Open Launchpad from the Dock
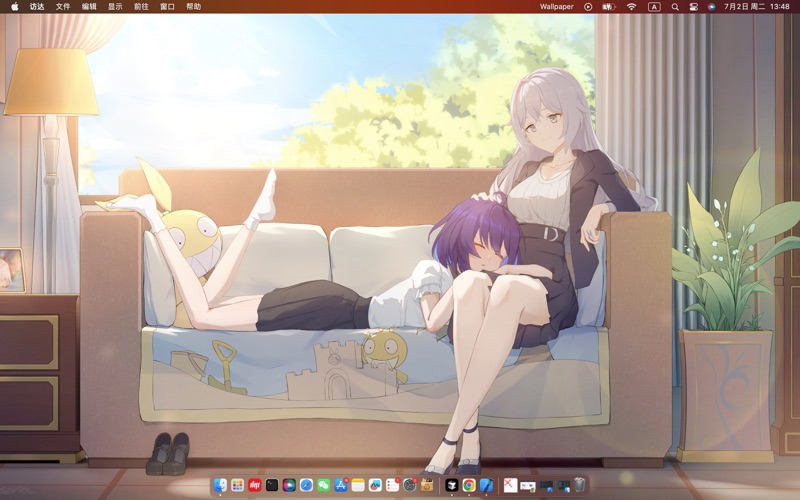This screenshot has height=500, width=800. [x=237, y=484]
